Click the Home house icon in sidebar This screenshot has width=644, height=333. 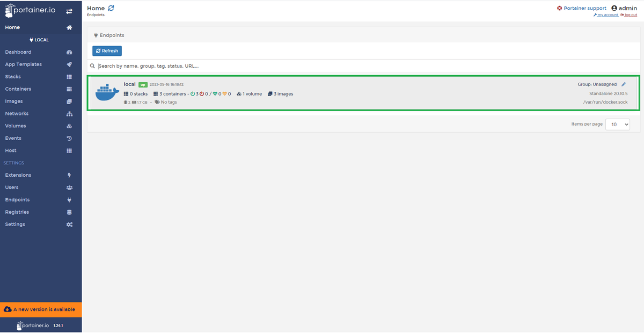tap(69, 27)
